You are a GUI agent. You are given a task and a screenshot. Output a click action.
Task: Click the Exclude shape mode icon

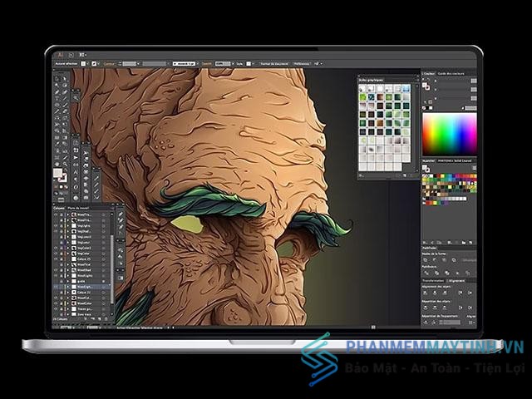point(454,260)
